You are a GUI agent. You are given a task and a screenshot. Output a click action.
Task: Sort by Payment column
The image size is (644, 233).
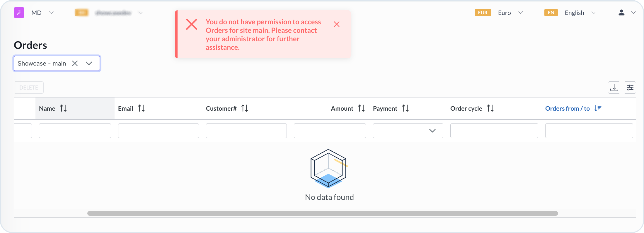[406, 108]
